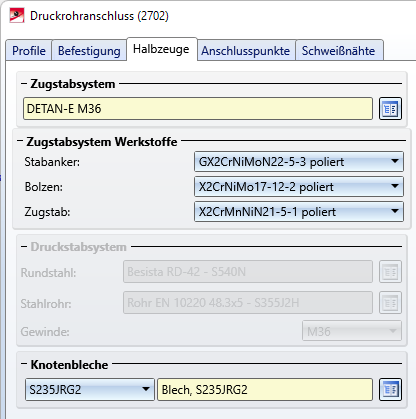This screenshot has width=416, height=419.
Task: Open the S235JRG2 Knotenbleche material dropdown
Action: point(90,389)
